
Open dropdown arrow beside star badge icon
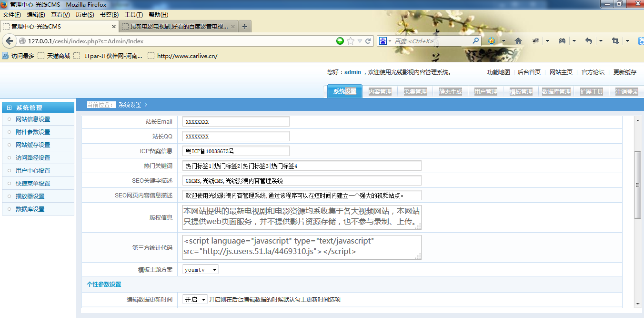pyautogui.click(x=503, y=41)
